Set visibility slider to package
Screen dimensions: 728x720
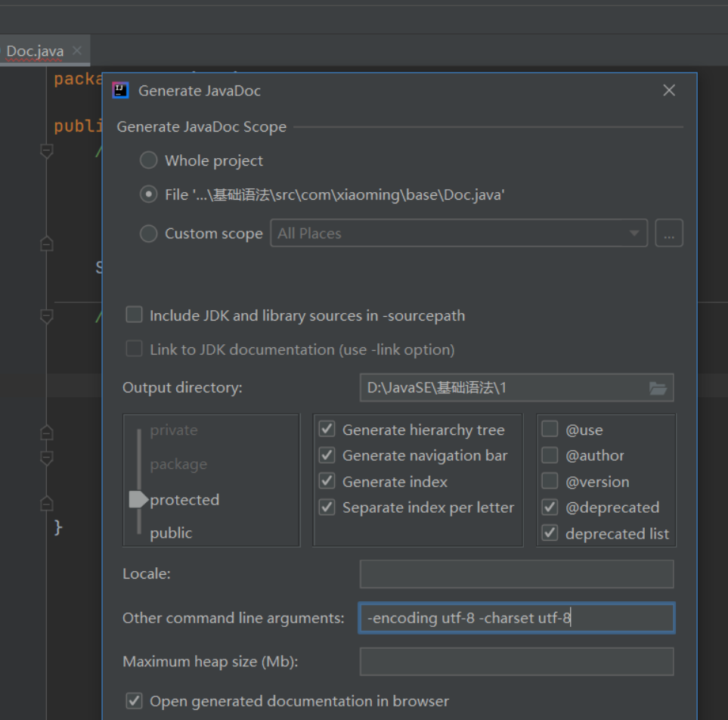click(x=178, y=464)
